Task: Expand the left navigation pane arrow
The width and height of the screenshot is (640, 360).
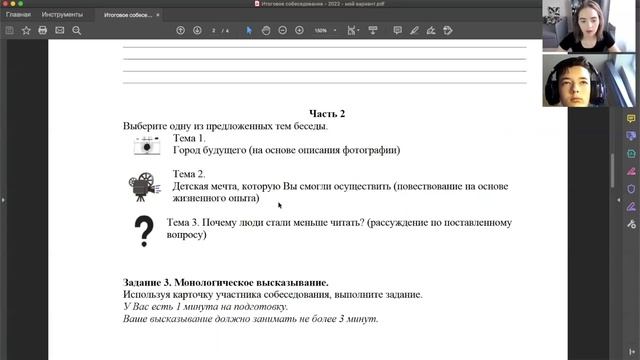Action: pyautogui.click(x=3, y=200)
